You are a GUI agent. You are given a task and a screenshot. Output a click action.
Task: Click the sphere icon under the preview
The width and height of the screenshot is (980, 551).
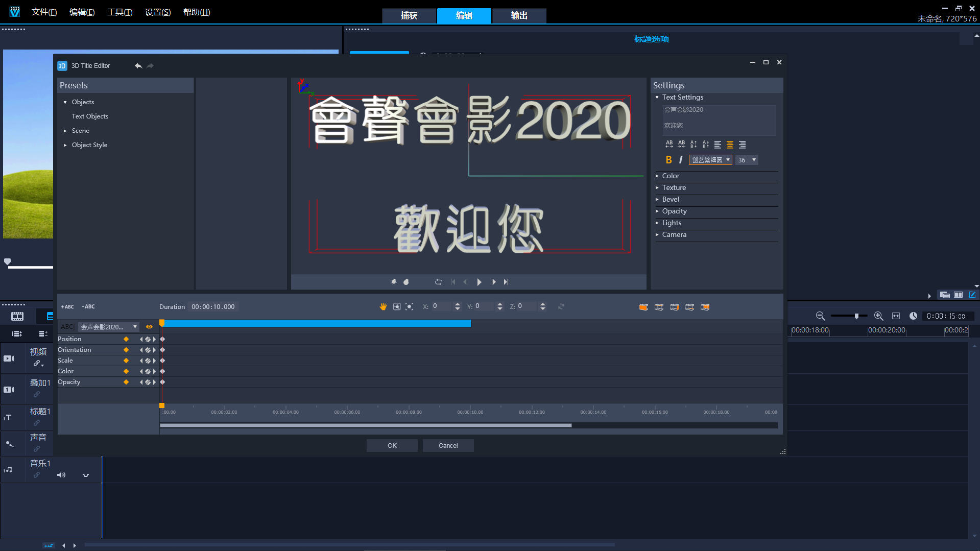(406, 282)
